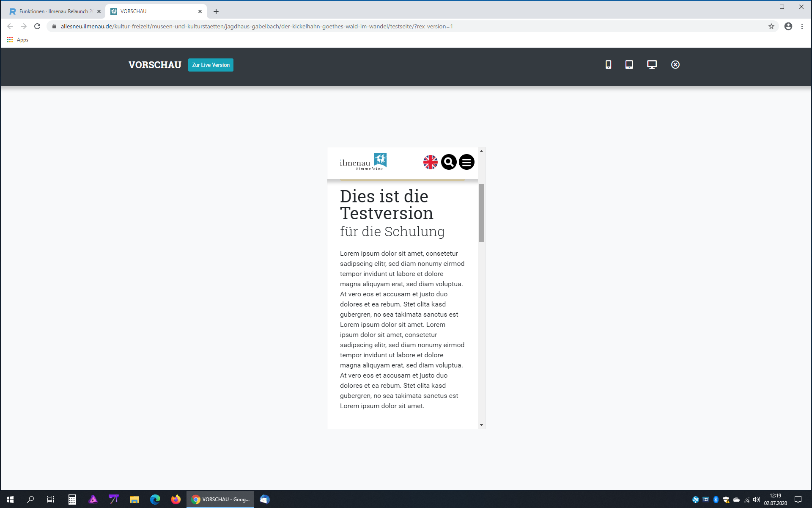Switch preview to mobile phone view
The image size is (812, 508).
(x=608, y=65)
